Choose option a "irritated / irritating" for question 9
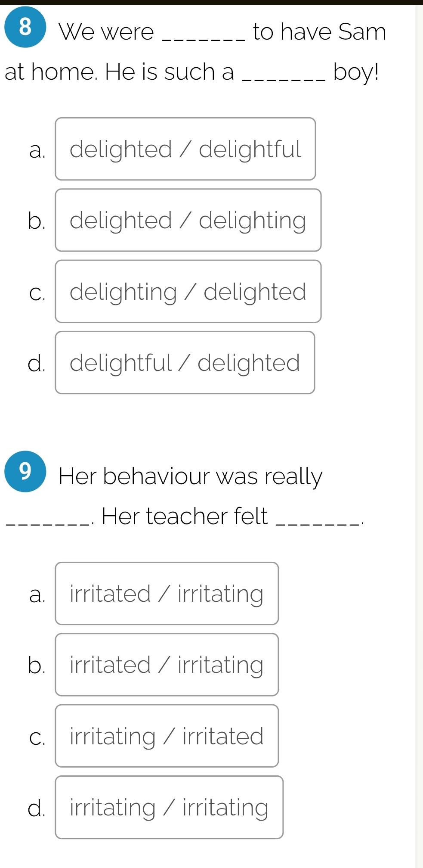Screen dimensions: 423x868 (167, 593)
